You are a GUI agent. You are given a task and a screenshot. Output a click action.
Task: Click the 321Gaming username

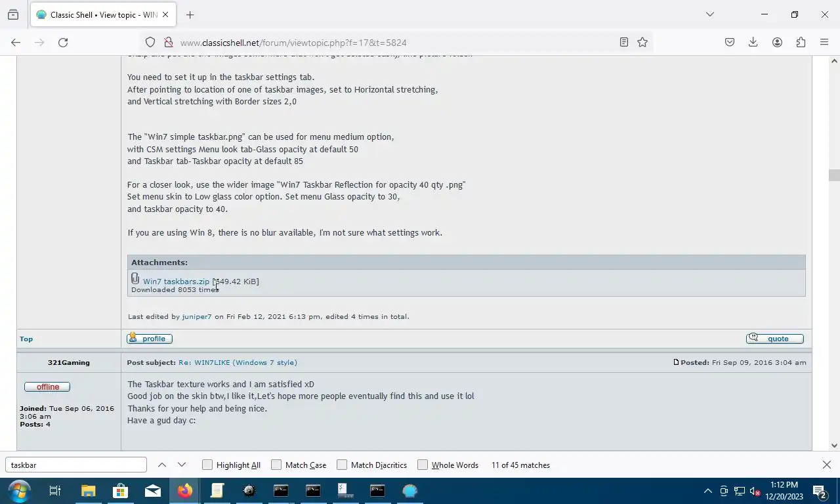(69, 362)
